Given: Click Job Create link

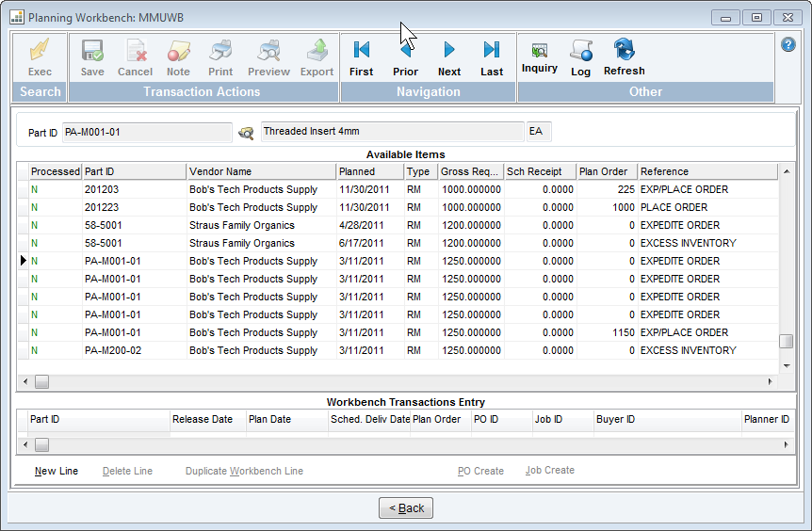Looking at the screenshot, I should 550,470.
